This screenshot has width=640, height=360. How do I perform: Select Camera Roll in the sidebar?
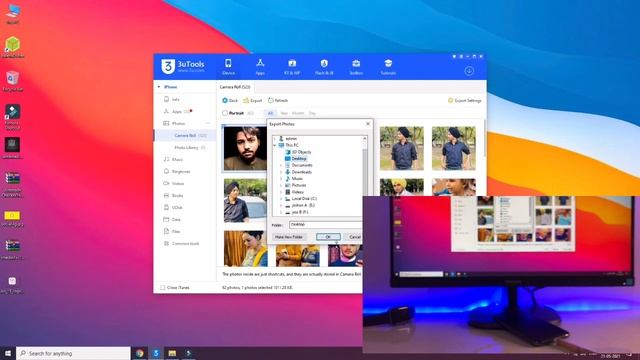184,135
